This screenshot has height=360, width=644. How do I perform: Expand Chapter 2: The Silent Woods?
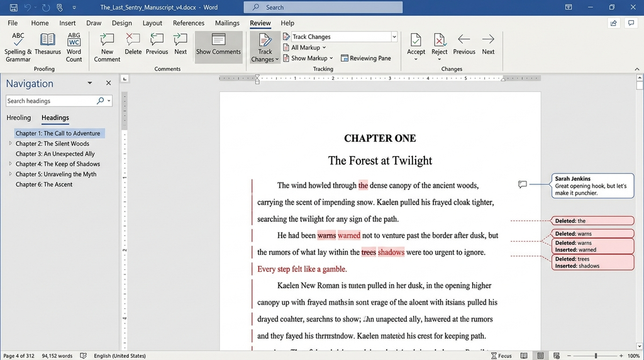[x=10, y=143]
